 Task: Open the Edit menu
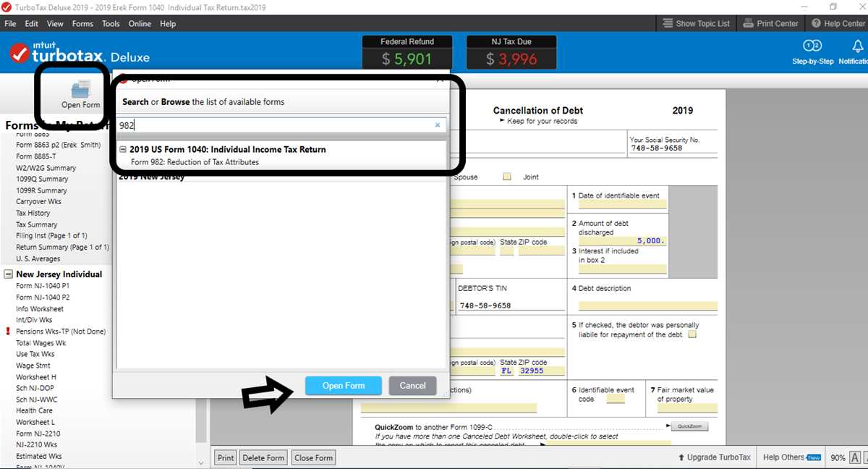(x=32, y=23)
